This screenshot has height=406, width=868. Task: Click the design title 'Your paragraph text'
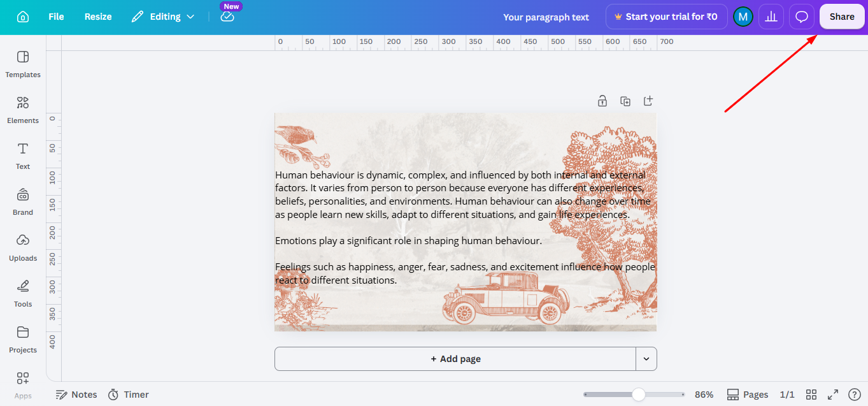click(546, 17)
